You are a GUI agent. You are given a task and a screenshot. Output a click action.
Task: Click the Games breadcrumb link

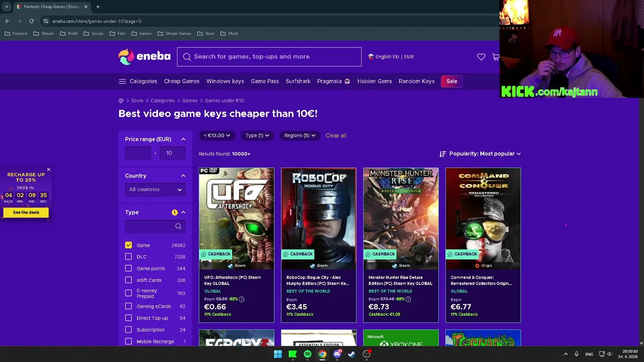pos(190,101)
